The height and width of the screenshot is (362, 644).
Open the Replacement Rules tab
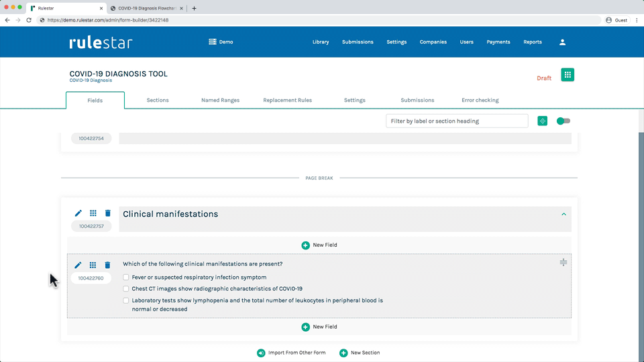(x=288, y=100)
